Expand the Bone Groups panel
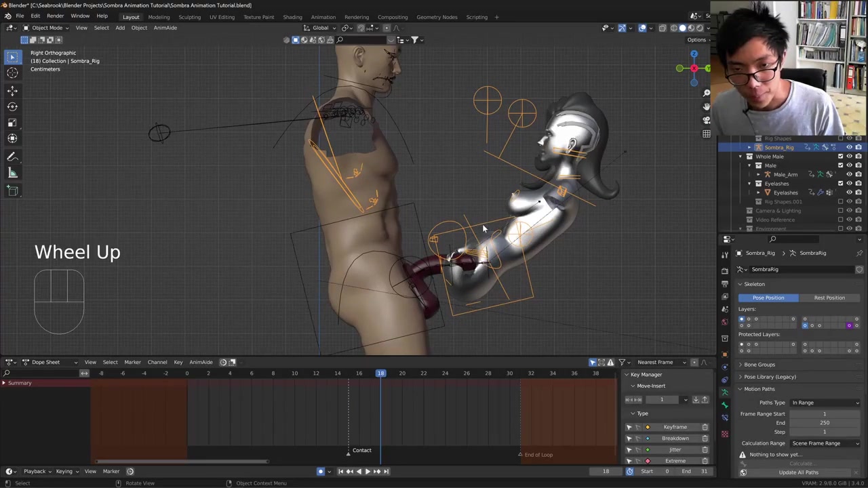868x488 pixels. [759, 365]
